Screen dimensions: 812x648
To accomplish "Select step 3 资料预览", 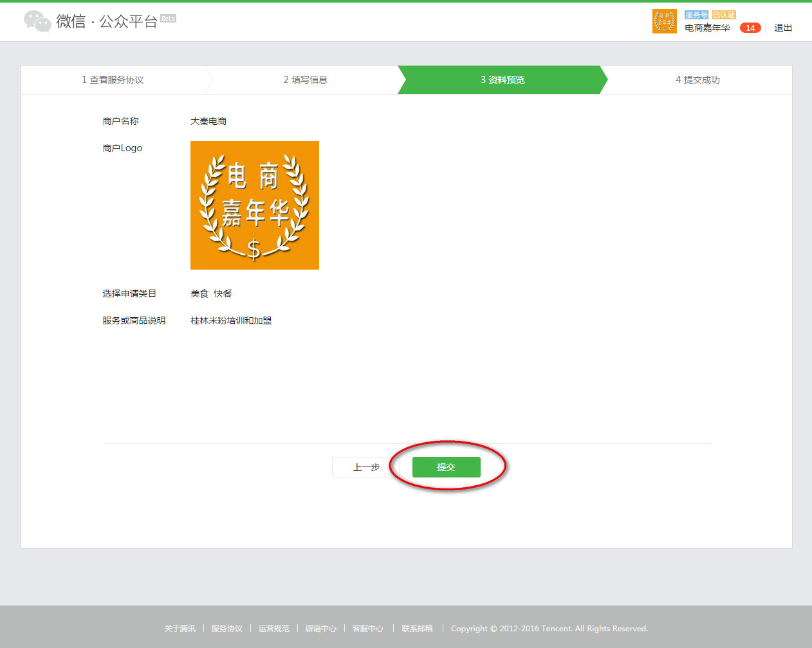I will [503, 80].
